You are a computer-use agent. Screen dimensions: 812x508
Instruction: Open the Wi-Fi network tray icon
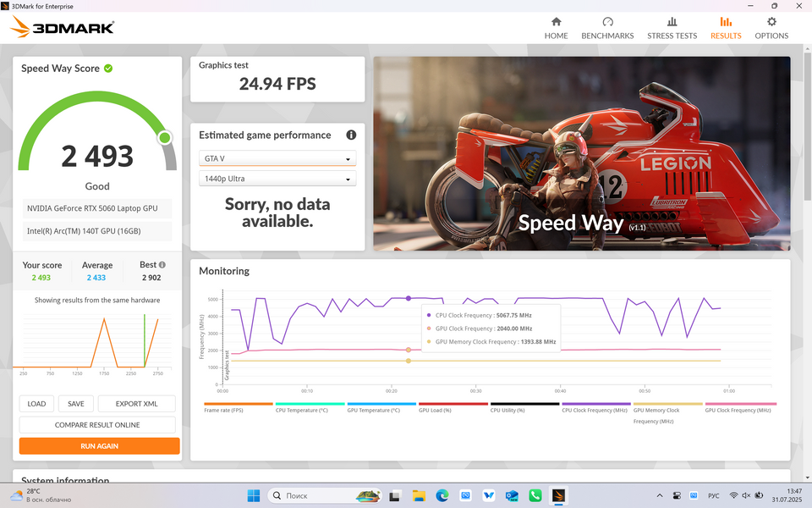pyautogui.click(x=733, y=495)
